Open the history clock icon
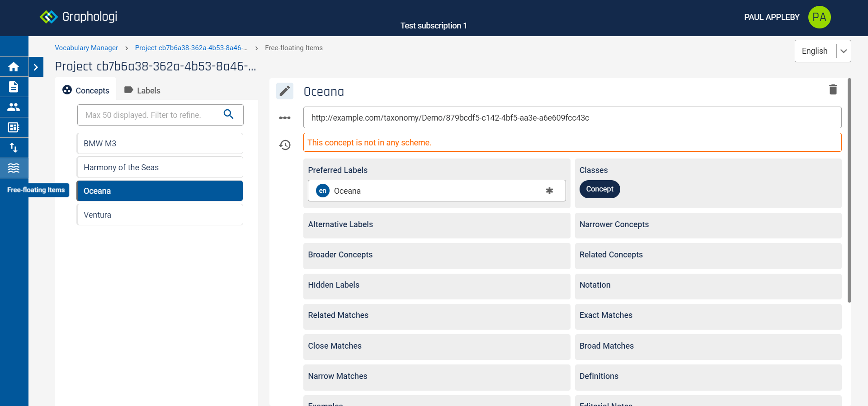Screen dimensions: 868x406 tap(285, 145)
